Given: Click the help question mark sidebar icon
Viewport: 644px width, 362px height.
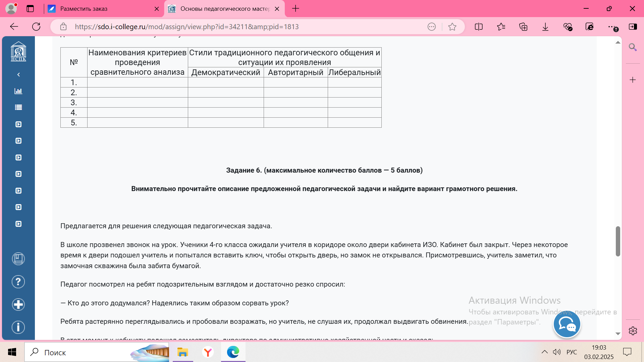Looking at the screenshot, I should (x=18, y=282).
